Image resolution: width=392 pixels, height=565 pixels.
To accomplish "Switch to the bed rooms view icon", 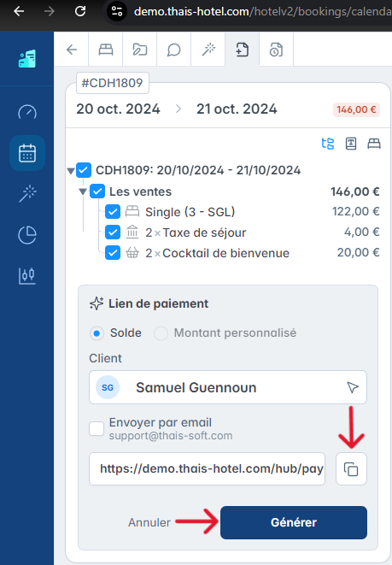I will (374, 144).
